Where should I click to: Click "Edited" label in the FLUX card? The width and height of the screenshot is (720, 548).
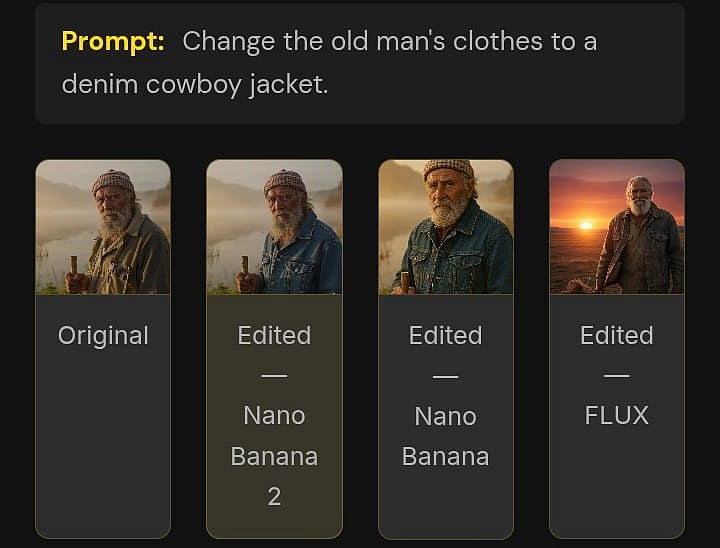(x=617, y=335)
